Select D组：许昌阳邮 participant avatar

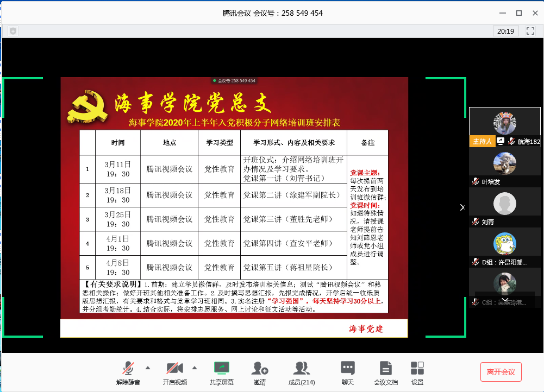[x=505, y=244]
